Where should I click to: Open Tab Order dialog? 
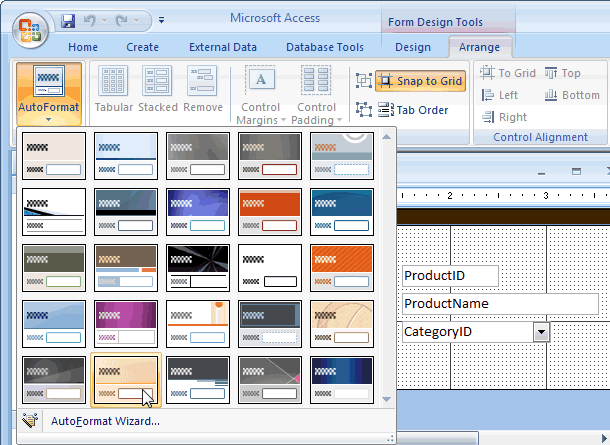(x=413, y=110)
